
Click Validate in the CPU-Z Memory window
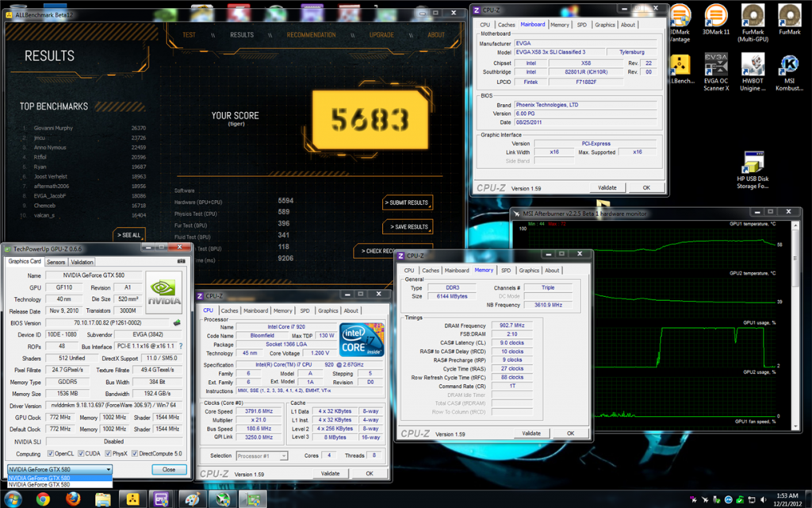tap(531, 433)
